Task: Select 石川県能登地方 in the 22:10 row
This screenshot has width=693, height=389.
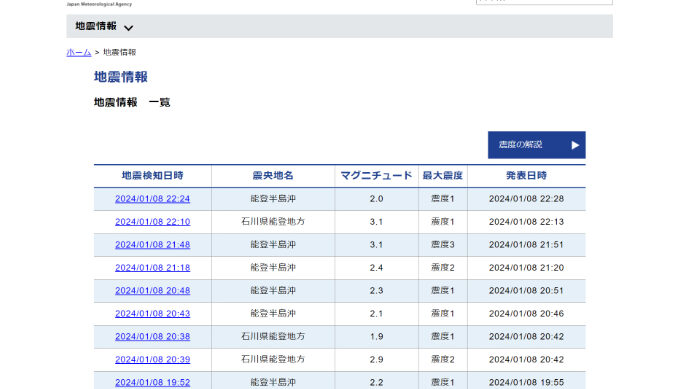Action: point(273,222)
